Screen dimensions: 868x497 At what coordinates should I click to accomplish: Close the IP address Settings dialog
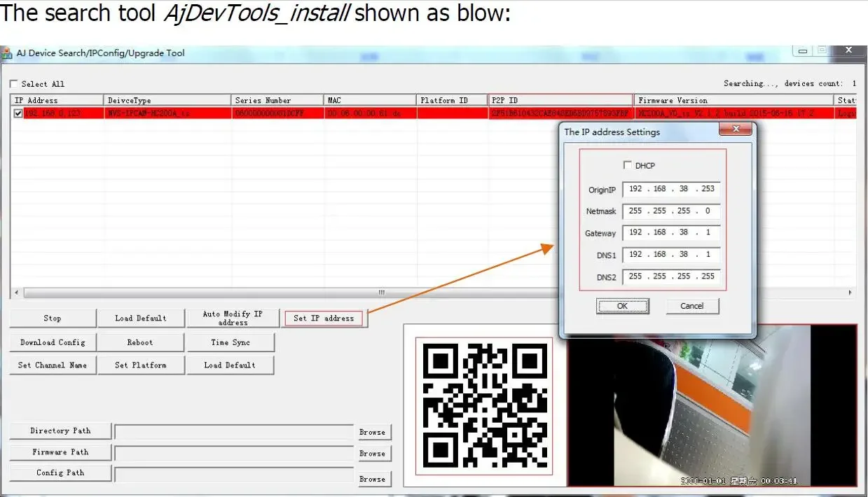[735, 130]
